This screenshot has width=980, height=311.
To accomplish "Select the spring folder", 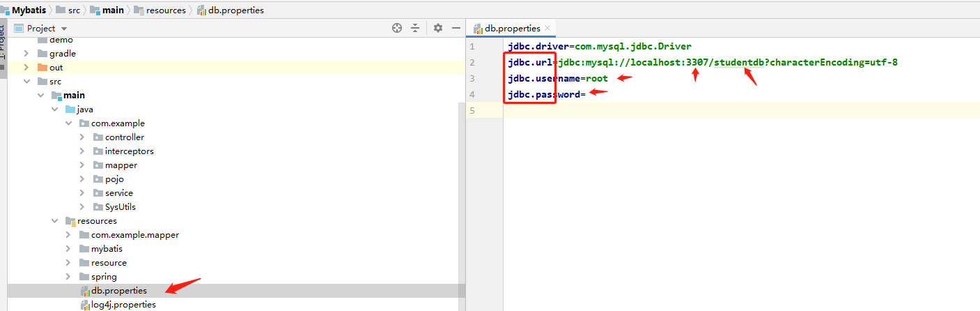I will tap(104, 277).
